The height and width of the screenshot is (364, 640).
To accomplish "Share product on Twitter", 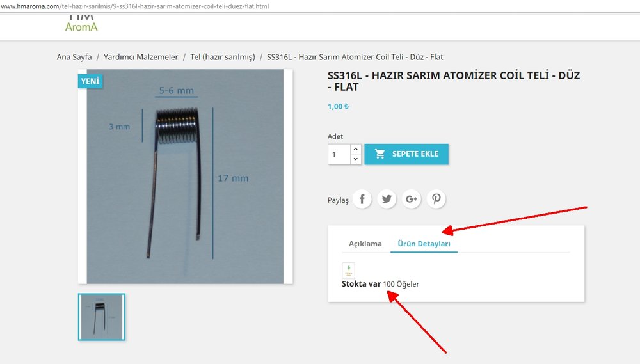I will tap(387, 199).
